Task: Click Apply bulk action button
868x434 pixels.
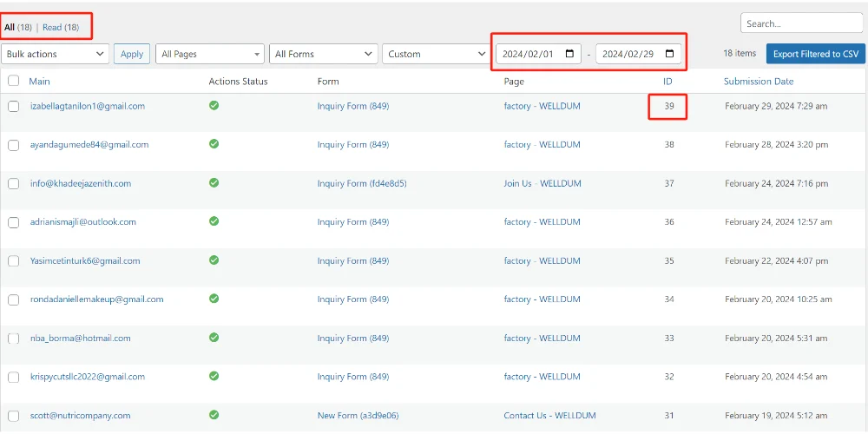Action: click(x=132, y=54)
